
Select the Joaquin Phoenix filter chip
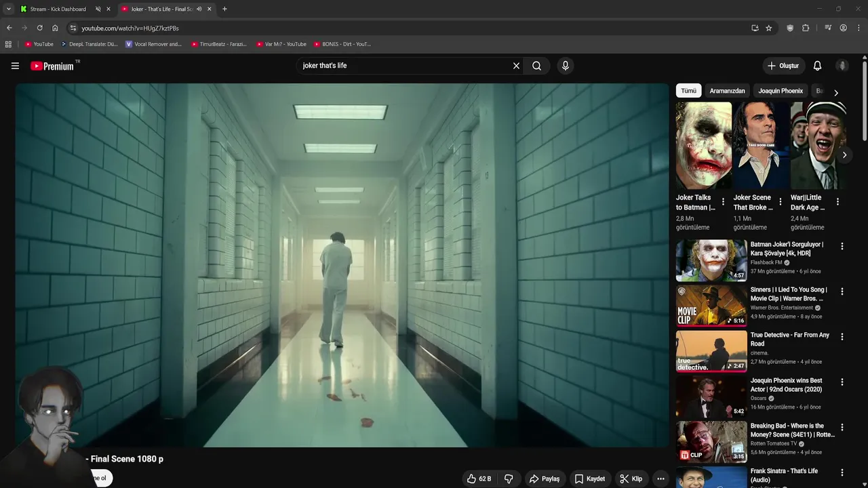click(x=781, y=91)
